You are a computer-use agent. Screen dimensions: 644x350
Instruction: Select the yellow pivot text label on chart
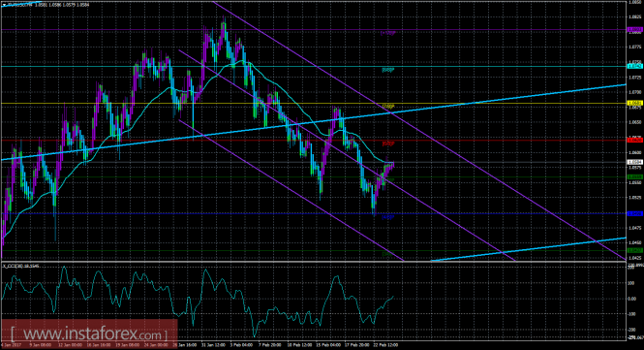pyautogui.click(x=387, y=107)
